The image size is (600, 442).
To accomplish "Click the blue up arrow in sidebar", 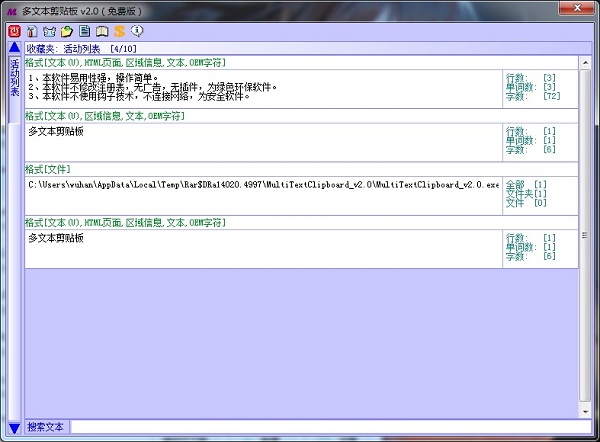I will tap(15, 47).
